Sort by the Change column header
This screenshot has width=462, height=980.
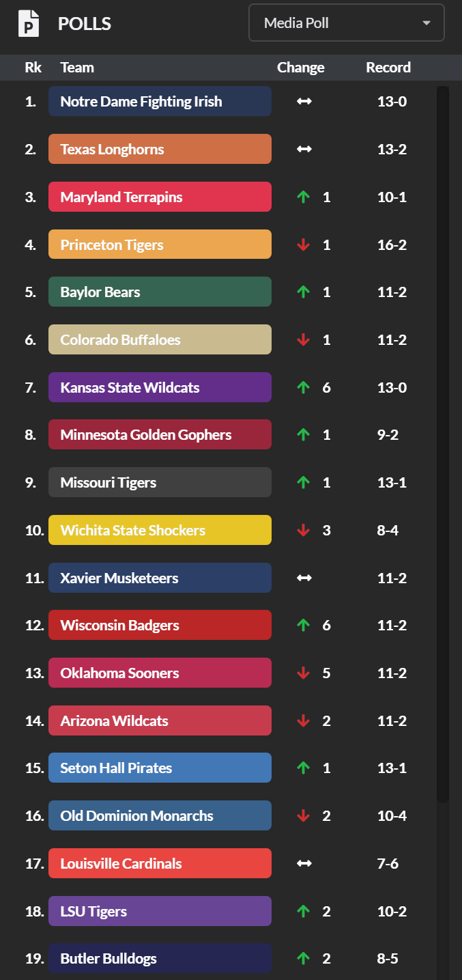tap(300, 68)
